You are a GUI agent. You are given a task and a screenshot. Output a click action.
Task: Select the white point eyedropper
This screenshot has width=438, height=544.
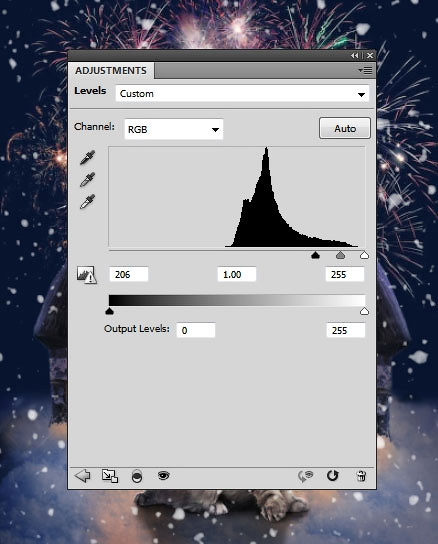coord(87,202)
